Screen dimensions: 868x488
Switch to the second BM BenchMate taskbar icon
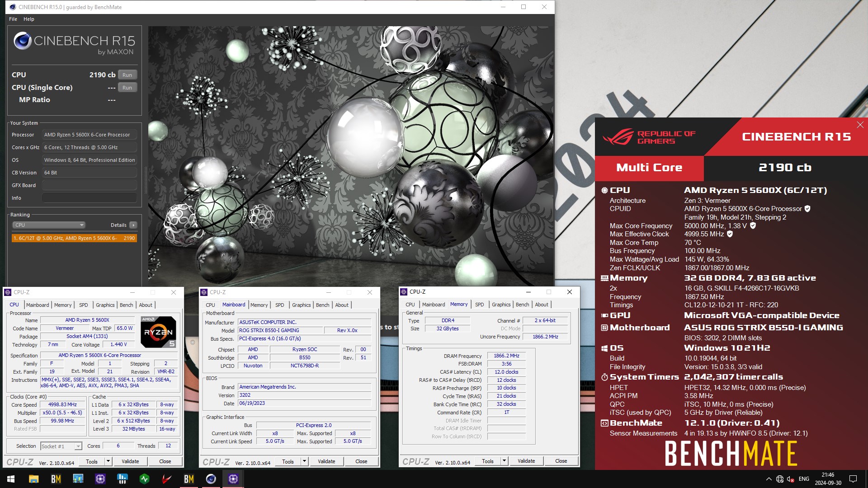pyautogui.click(x=189, y=479)
